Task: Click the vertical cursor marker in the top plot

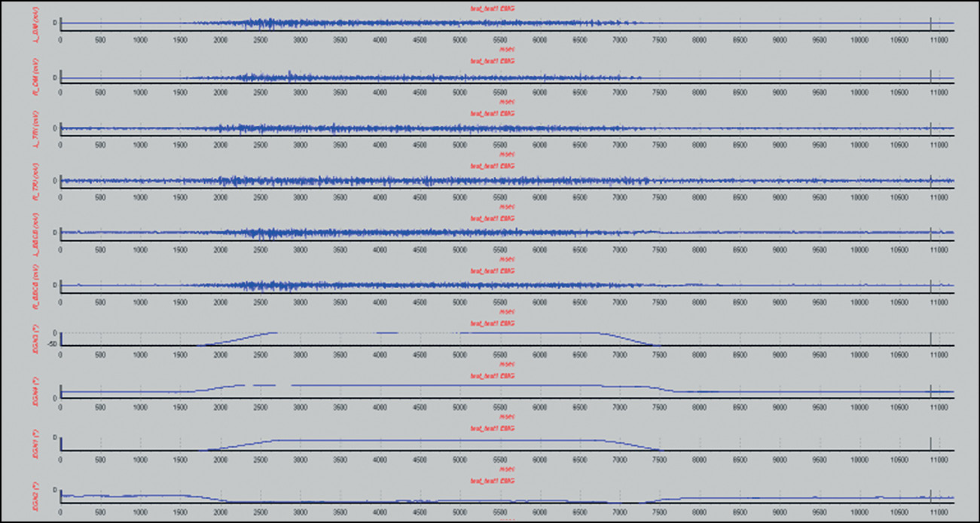Action: (x=930, y=23)
